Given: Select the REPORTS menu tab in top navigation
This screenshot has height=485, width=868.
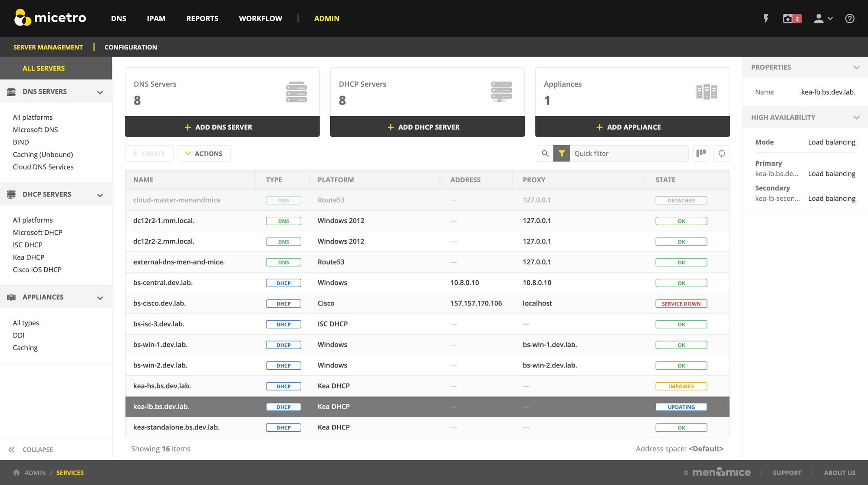Looking at the screenshot, I should click(201, 18).
